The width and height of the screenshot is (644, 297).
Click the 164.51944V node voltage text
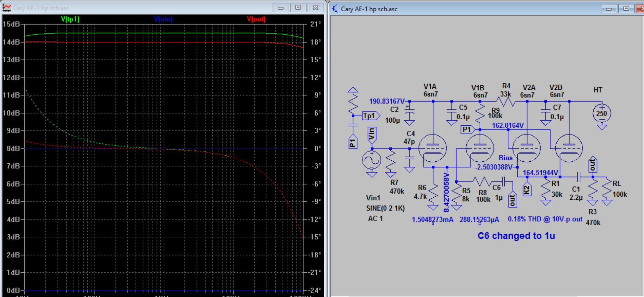540,173
